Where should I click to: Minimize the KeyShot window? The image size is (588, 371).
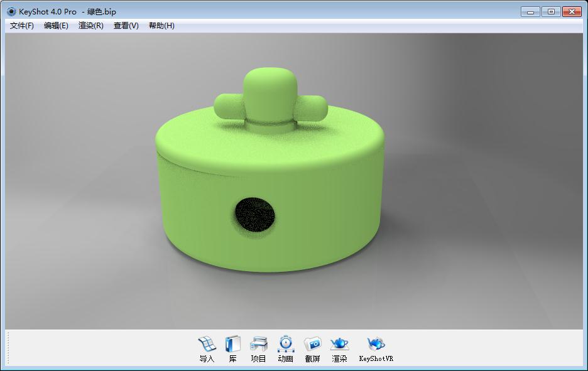coord(530,12)
